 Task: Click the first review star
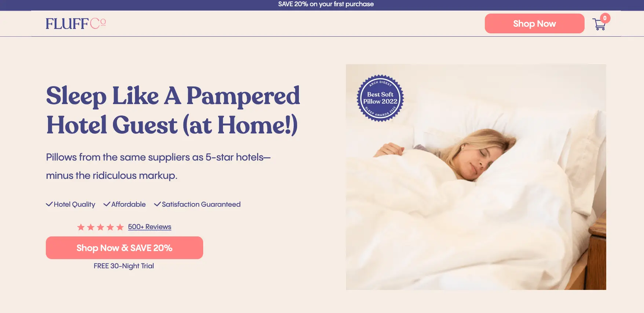coord(81,227)
